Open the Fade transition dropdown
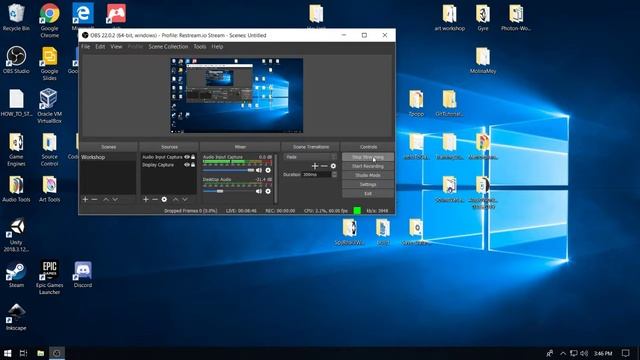 310,157
